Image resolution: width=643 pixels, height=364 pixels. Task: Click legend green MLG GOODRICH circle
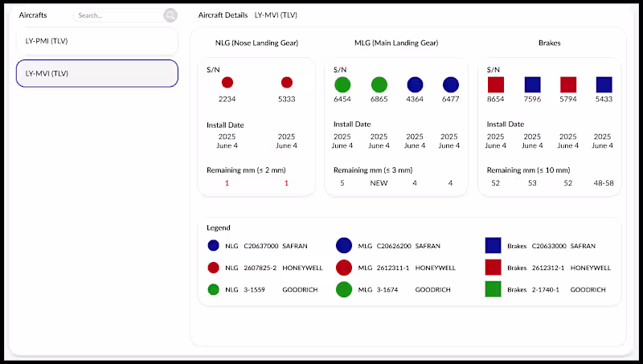[344, 289]
